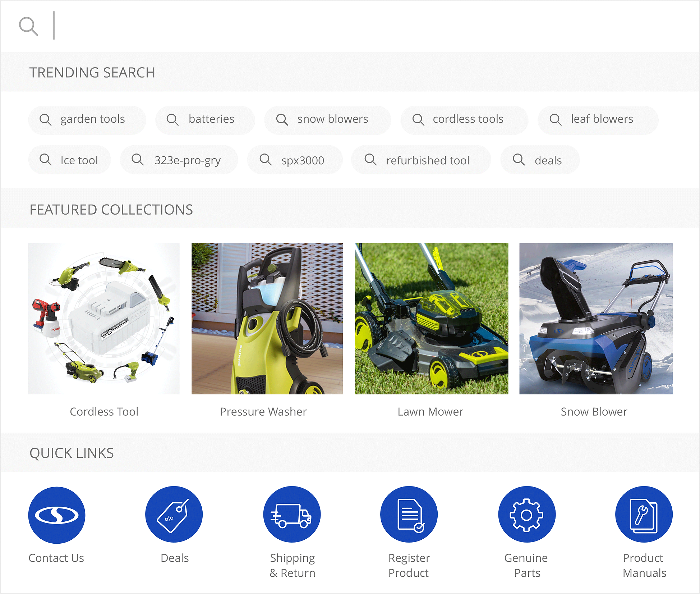Open the Lawn Mower collection image
The height and width of the screenshot is (594, 700).
[432, 319]
